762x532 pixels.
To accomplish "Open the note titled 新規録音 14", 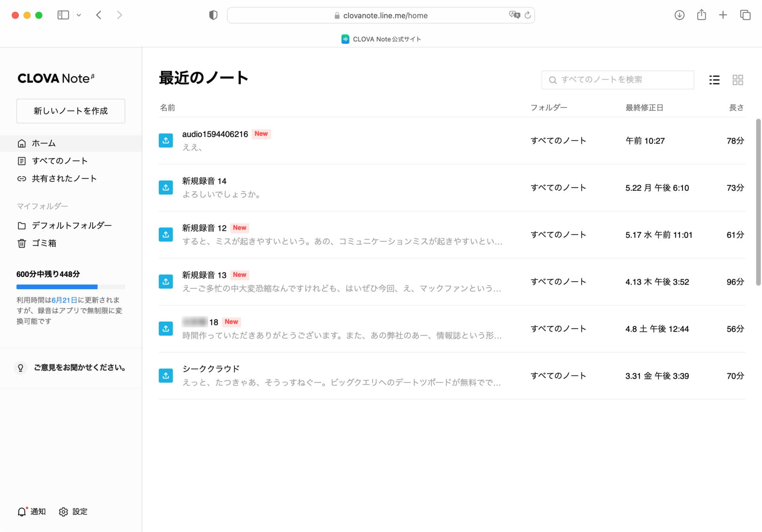I will [204, 181].
